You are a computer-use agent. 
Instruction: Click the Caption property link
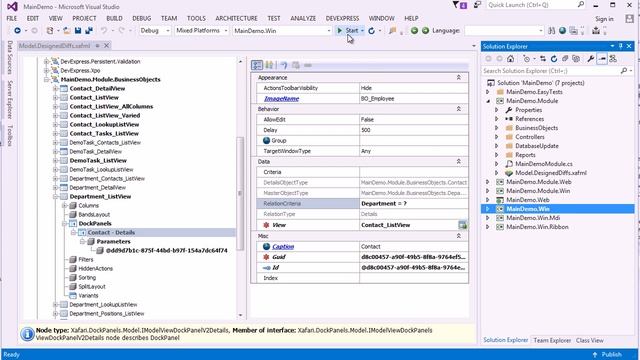click(x=283, y=247)
